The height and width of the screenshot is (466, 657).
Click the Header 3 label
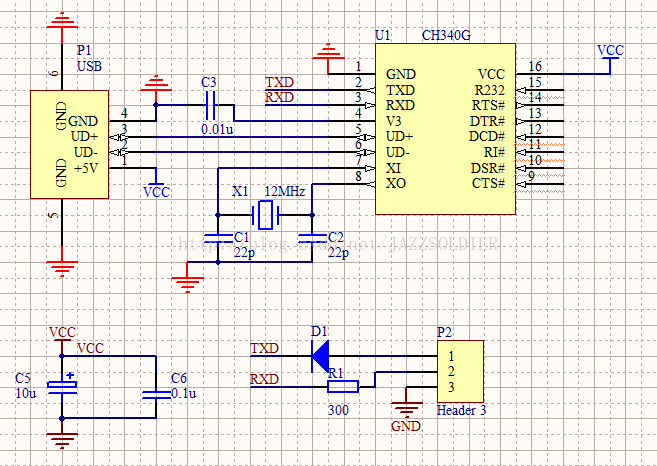462,410
